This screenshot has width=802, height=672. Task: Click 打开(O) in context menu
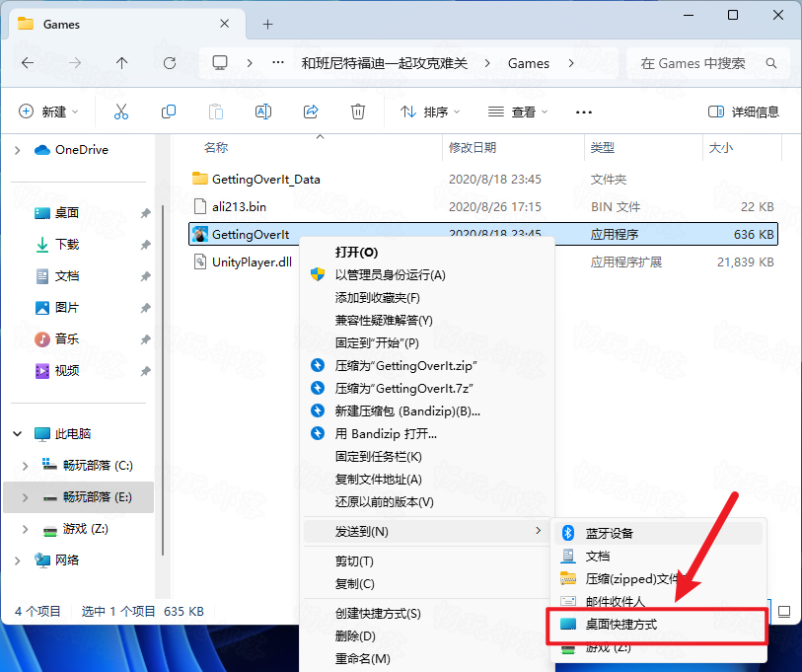pyautogui.click(x=427, y=252)
